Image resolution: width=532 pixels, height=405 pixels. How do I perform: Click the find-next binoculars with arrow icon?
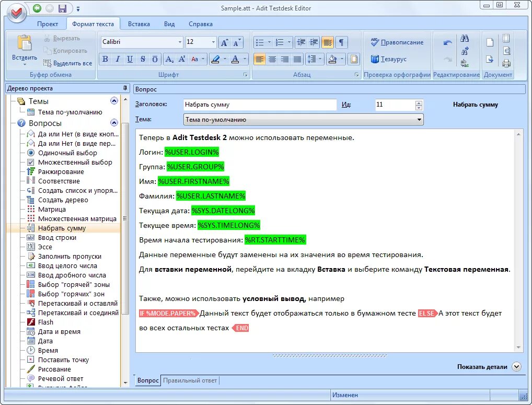[x=465, y=51]
